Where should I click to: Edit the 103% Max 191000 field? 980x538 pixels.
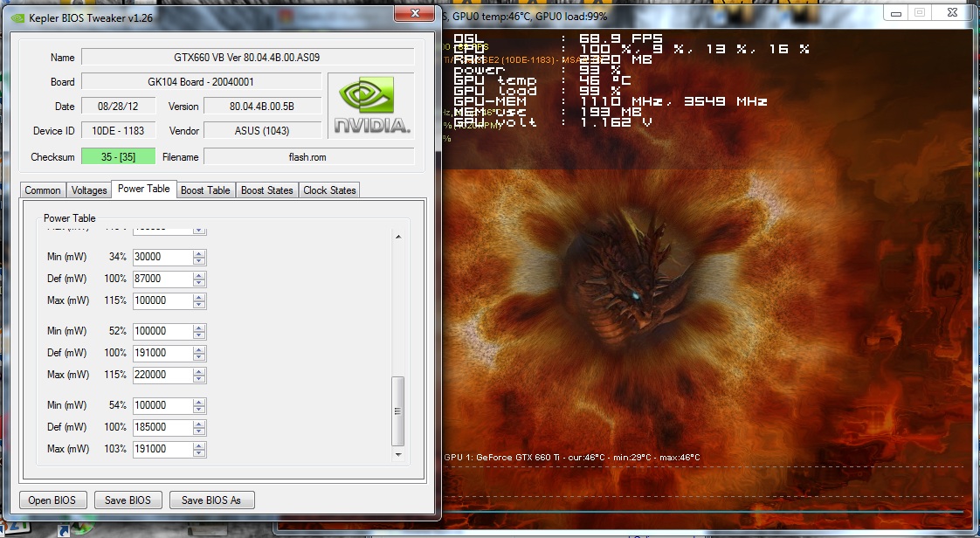pyautogui.click(x=162, y=449)
